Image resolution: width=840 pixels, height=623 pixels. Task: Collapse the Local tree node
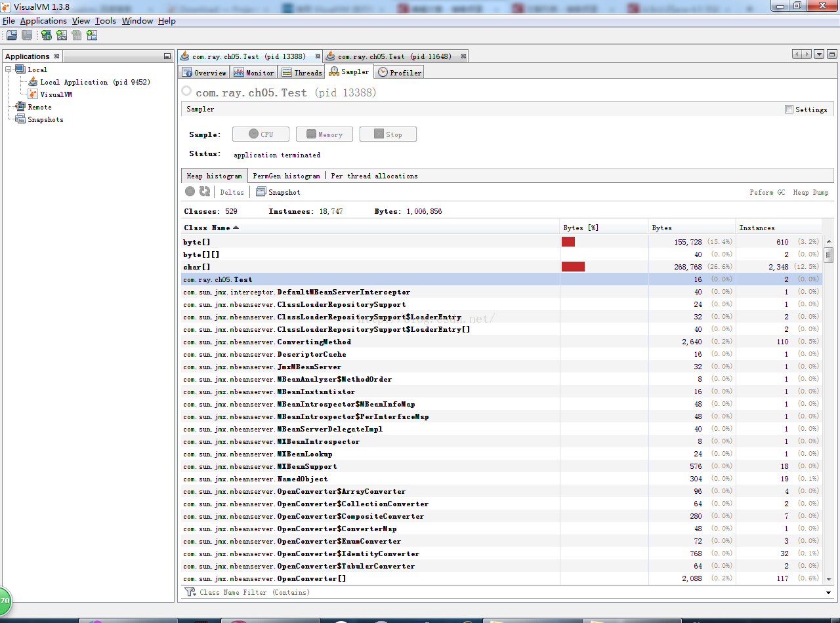click(x=9, y=70)
